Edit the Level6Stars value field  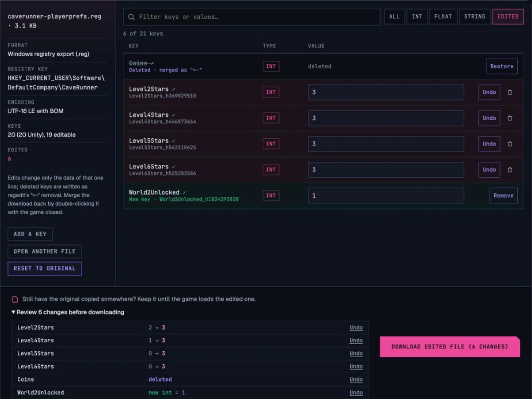click(x=386, y=169)
